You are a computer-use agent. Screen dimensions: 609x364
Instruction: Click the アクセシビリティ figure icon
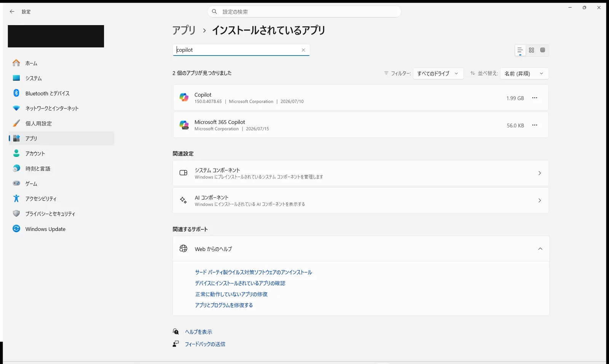click(x=16, y=198)
